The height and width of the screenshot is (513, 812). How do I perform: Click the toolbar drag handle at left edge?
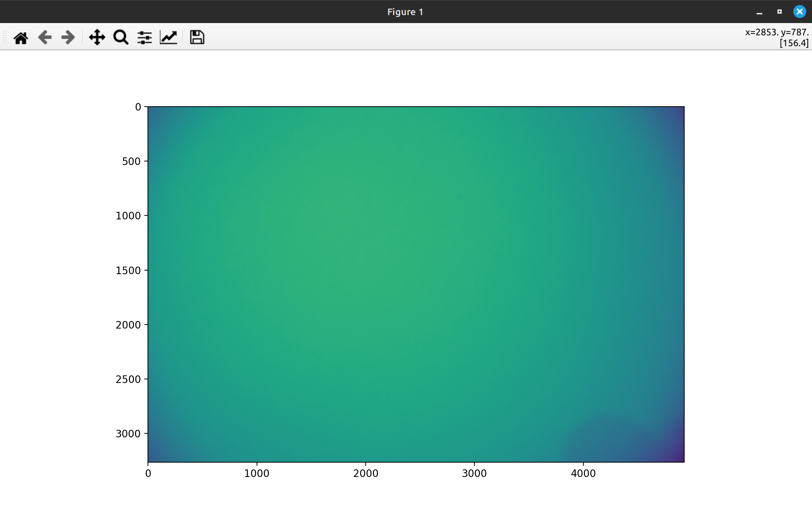tap(5, 37)
